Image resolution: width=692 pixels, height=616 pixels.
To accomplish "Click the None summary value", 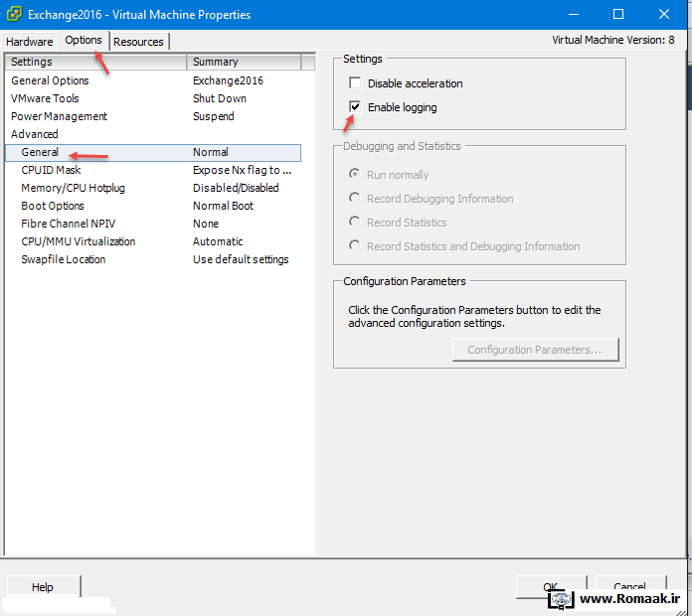I will coord(206,224).
